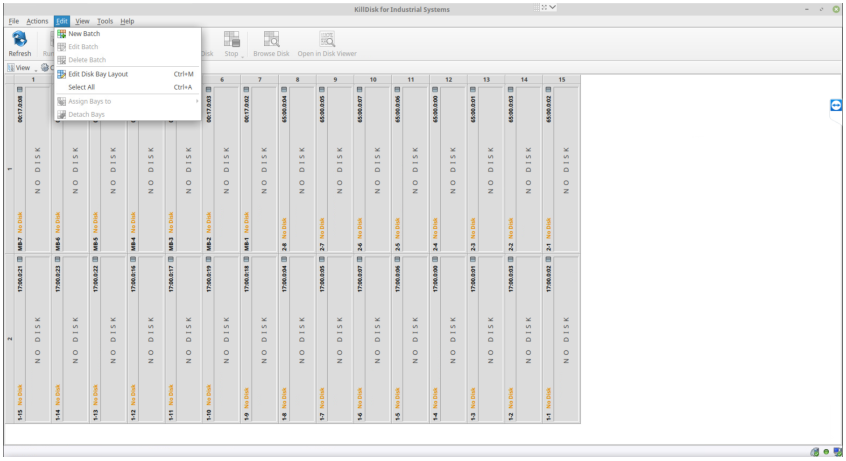Click the fullscreen icon in the title bar
The image size is (846, 461).
tap(544, 8)
